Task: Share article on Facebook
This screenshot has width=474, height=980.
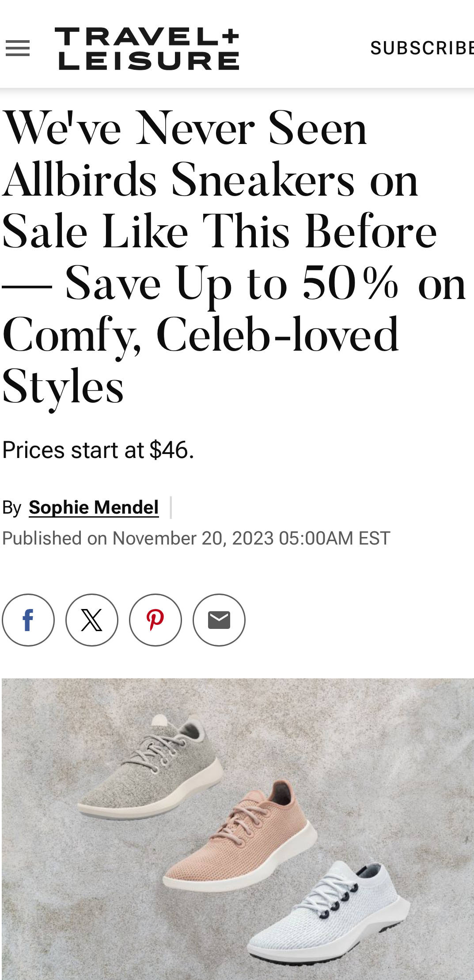Action: 28,620
